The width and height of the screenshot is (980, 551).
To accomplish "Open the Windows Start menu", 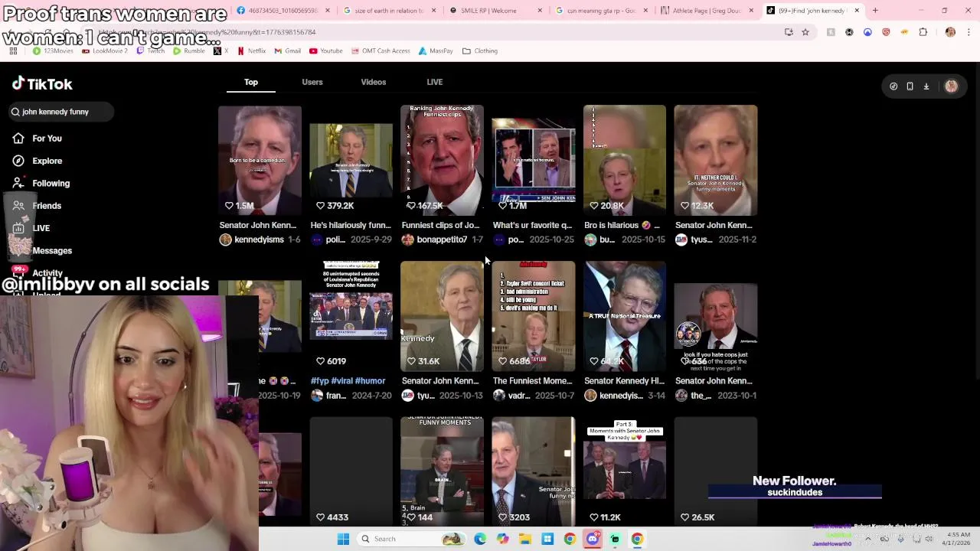I will [343, 539].
